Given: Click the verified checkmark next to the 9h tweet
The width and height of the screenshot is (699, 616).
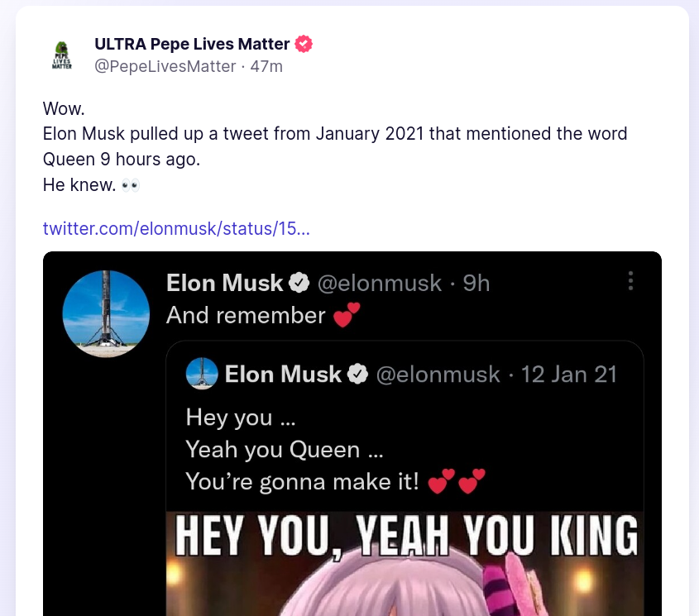Looking at the screenshot, I should coord(299,284).
